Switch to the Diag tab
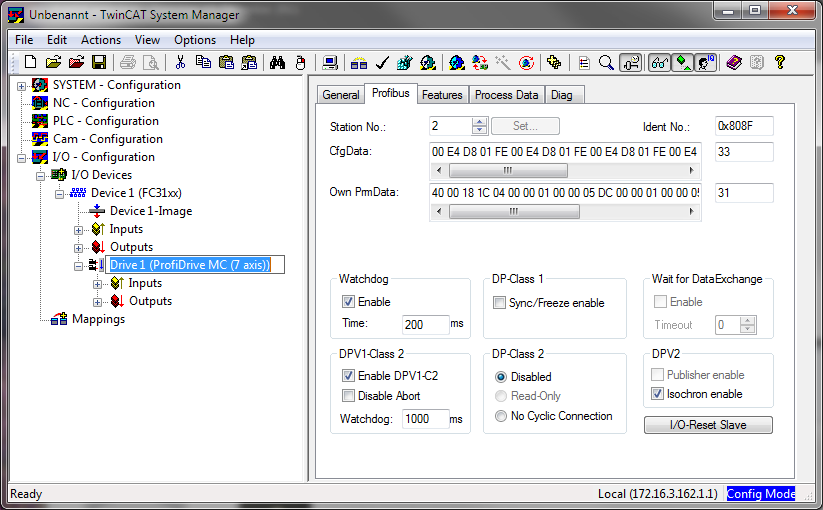The width and height of the screenshot is (823, 510). 562,95
